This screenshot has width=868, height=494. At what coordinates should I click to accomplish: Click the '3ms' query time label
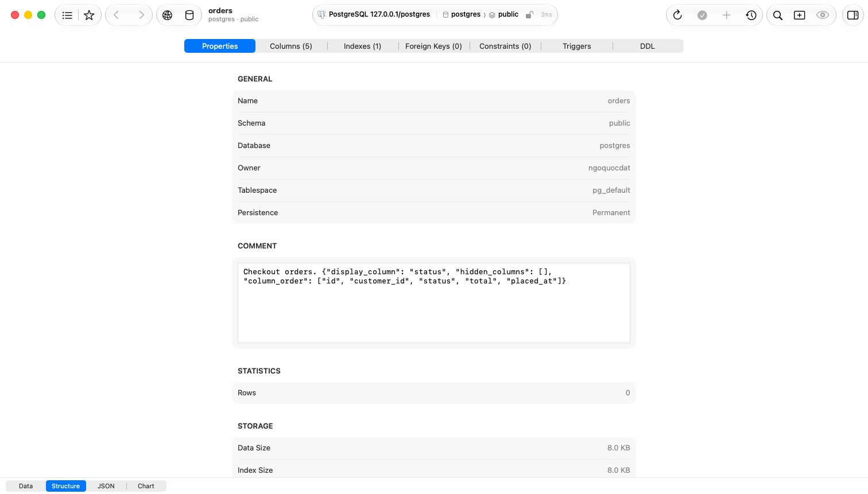click(547, 15)
